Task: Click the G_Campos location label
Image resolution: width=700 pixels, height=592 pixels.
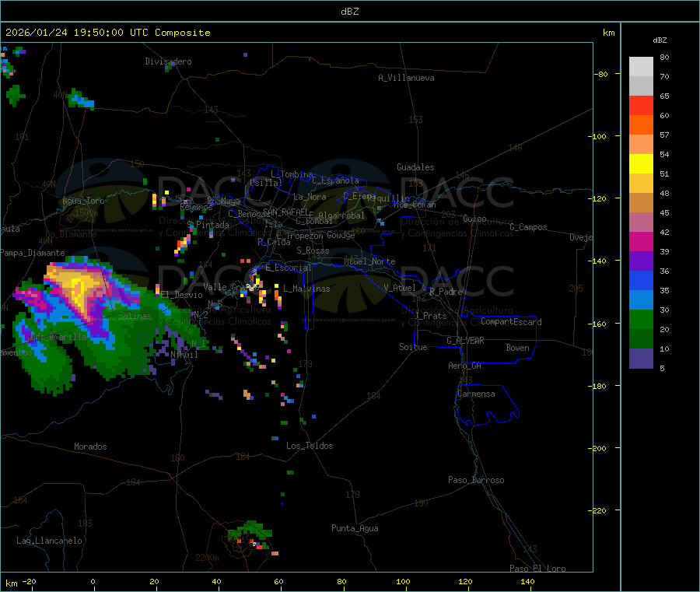Action: [x=529, y=227]
